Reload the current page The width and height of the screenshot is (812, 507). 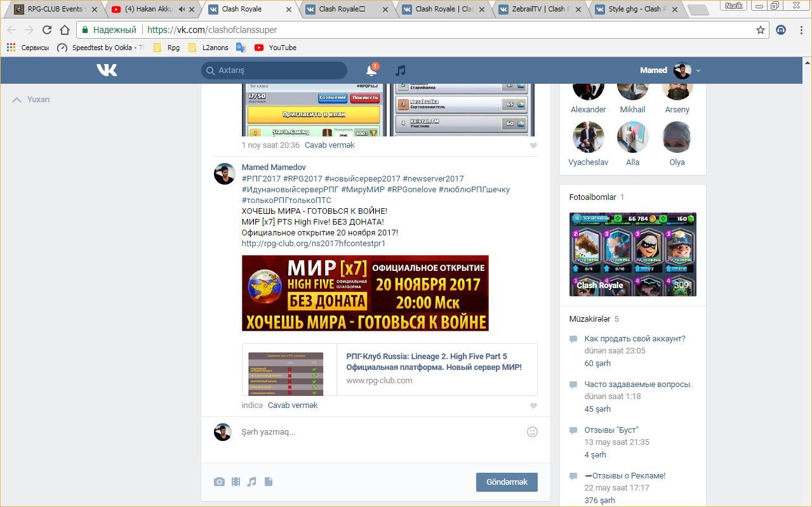click(x=47, y=30)
